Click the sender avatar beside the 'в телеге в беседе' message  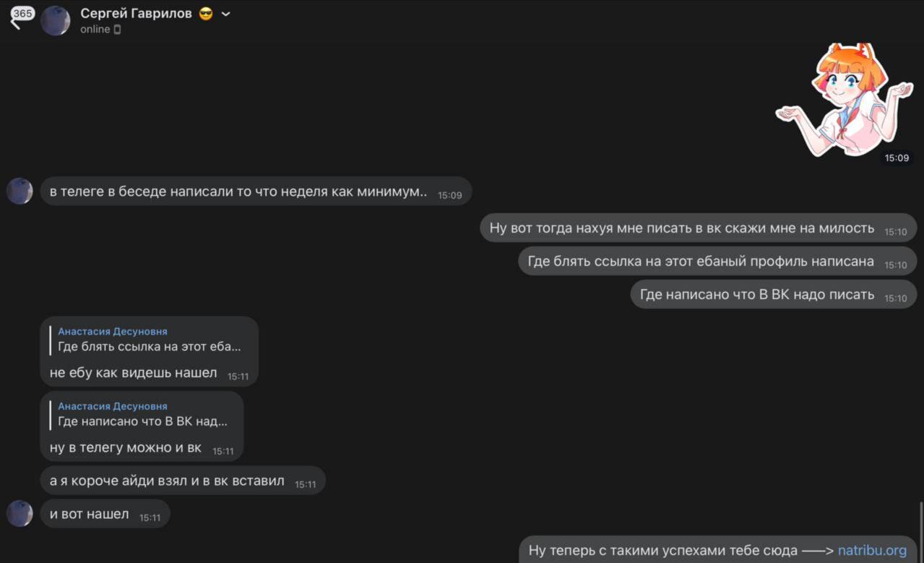click(20, 192)
